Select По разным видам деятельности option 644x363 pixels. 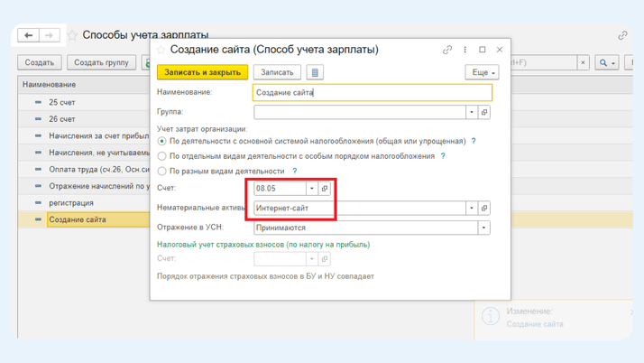point(161,171)
